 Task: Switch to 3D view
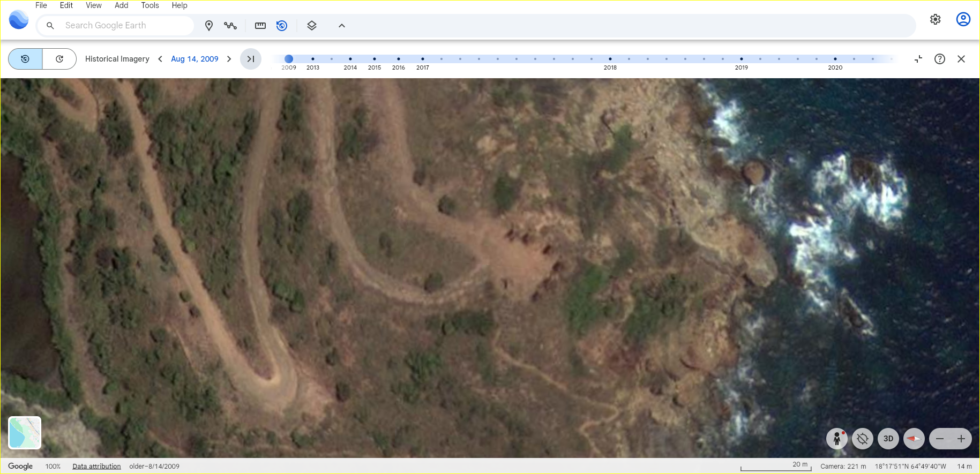click(888, 439)
